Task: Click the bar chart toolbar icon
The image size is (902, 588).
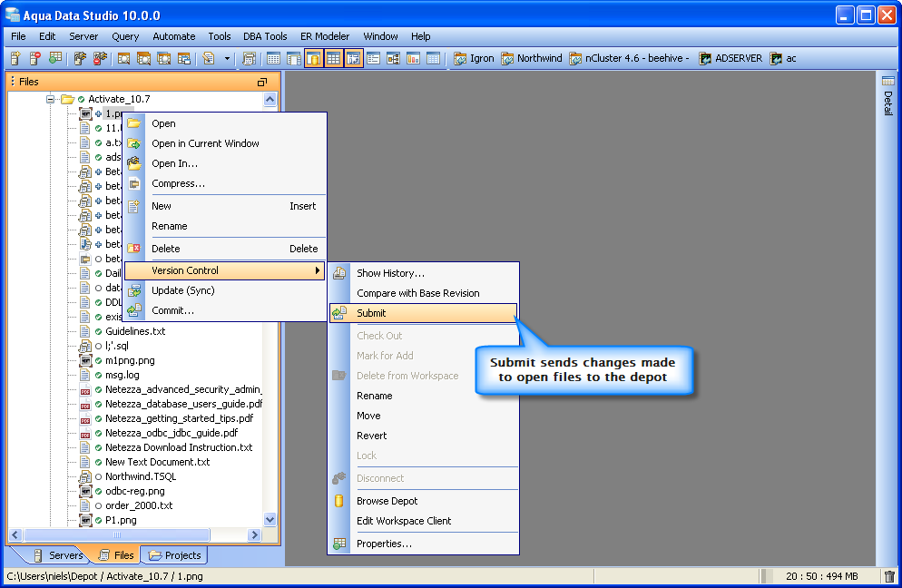Action: 413,58
